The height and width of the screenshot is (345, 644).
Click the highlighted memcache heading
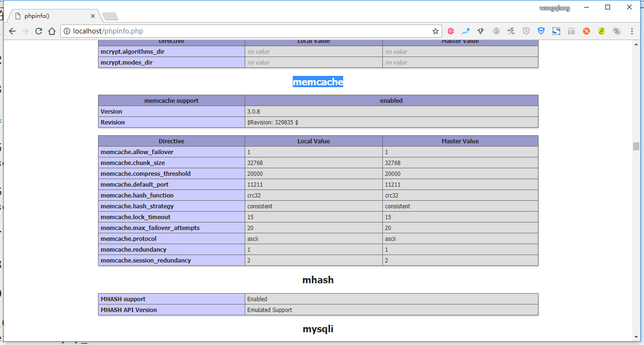tap(318, 82)
